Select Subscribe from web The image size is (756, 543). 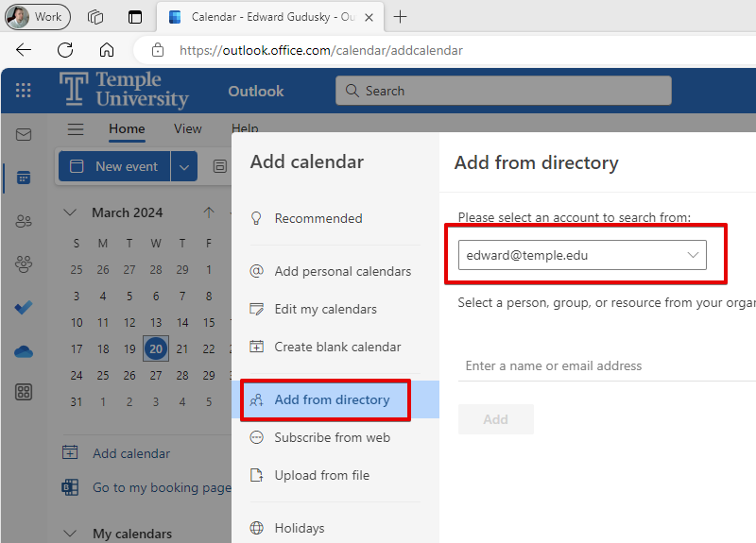[335, 437]
